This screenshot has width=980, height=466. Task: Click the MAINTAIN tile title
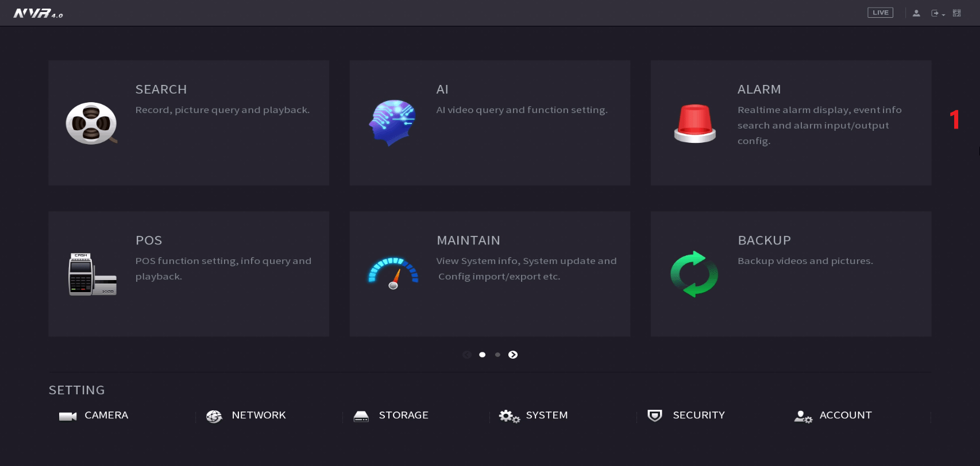pos(468,240)
